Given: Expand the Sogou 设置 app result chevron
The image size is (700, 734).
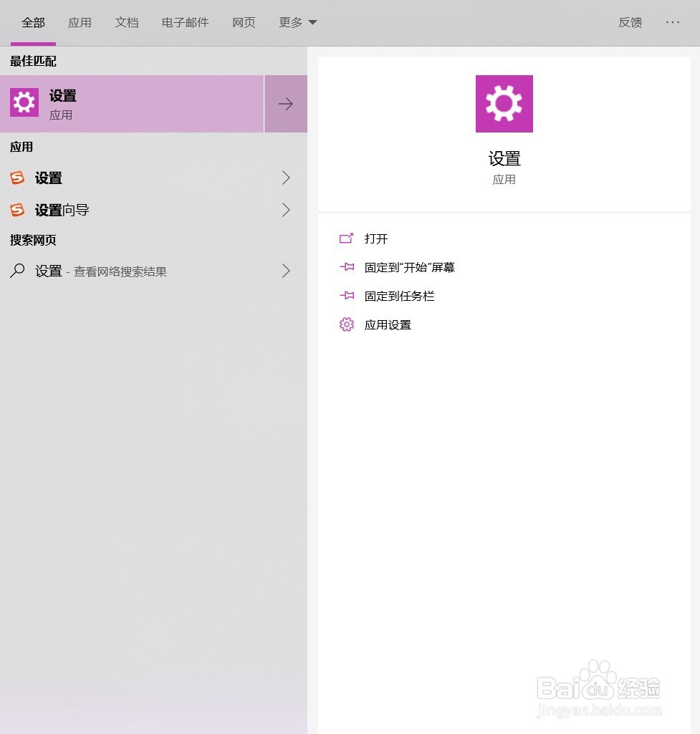Looking at the screenshot, I should pyautogui.click(x=286, y=178).
